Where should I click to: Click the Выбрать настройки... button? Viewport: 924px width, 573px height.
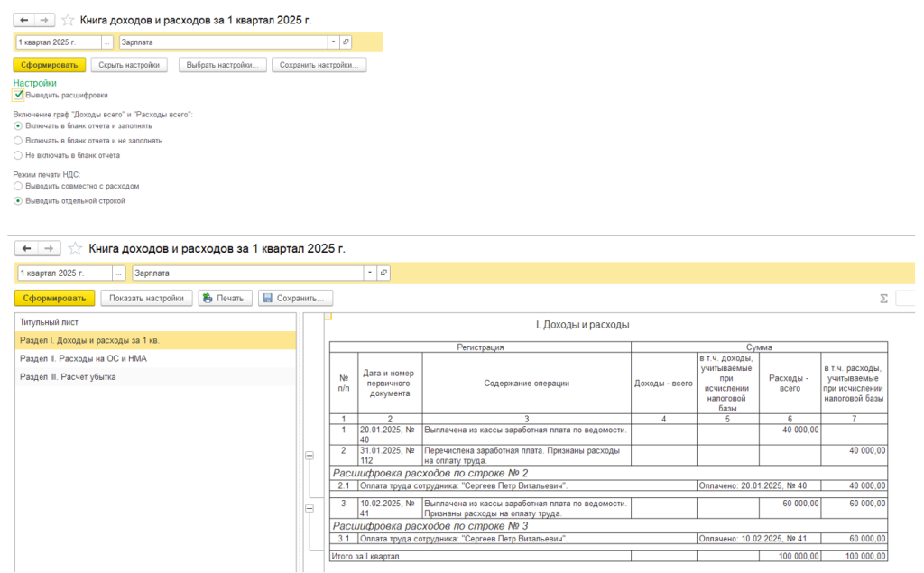[222, 65]
